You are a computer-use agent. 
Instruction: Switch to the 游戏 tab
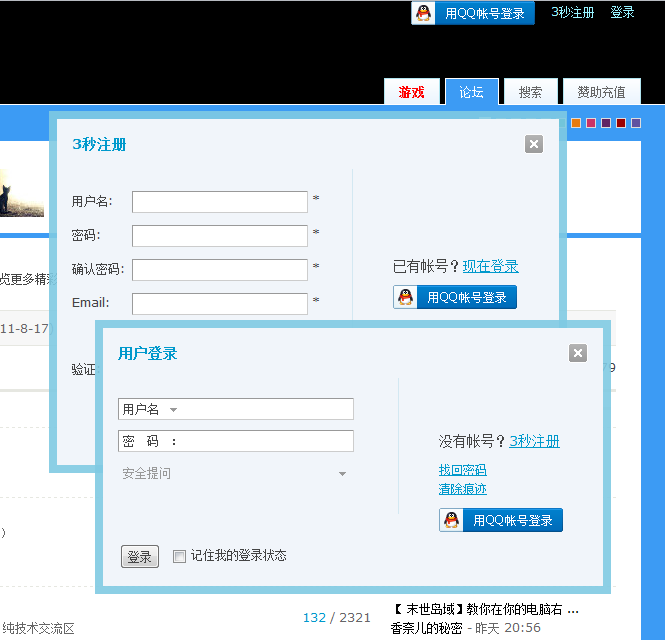(x=411, y=91)
